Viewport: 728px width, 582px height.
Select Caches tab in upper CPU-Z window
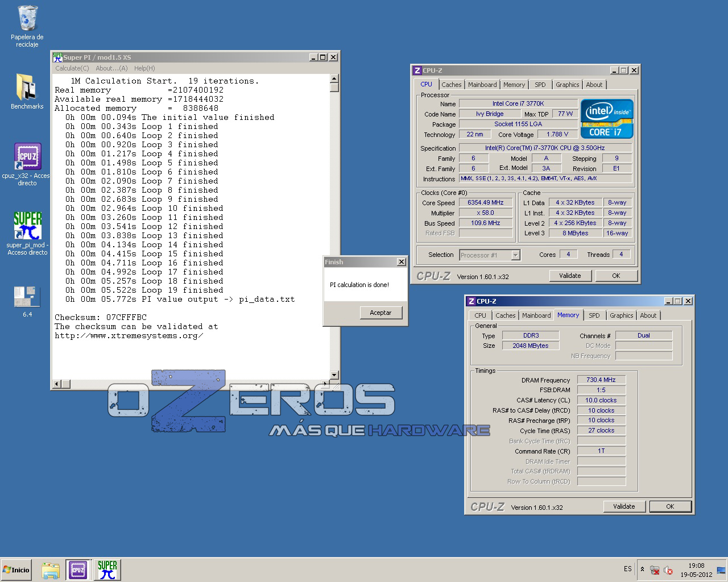click(452, 85)
